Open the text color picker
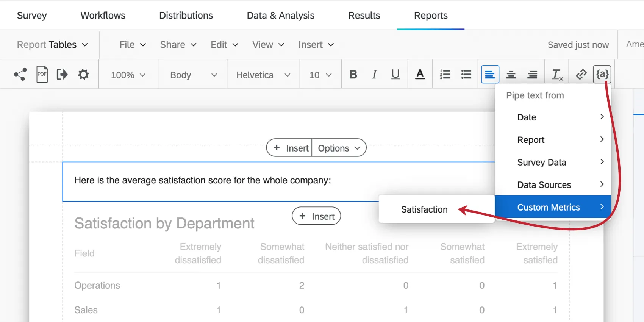 [x=420, y=75]
